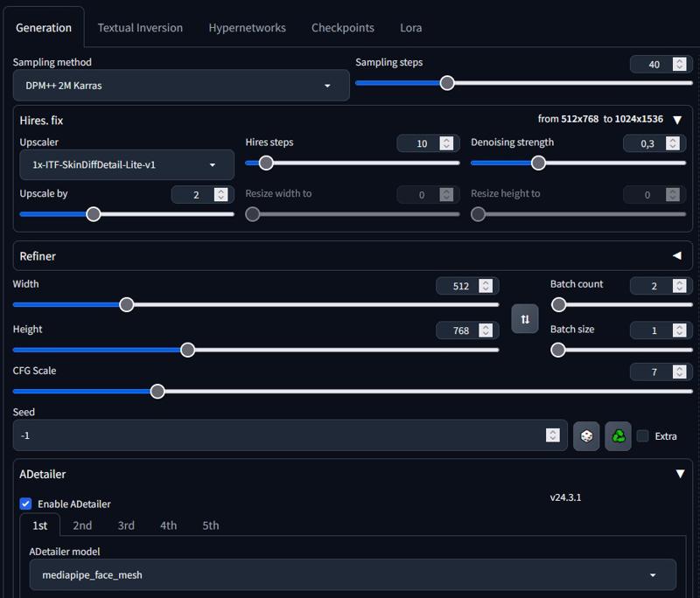Click the Sampling steps number stepper
This screenshot has width=700, height=598.
(680, 64)
